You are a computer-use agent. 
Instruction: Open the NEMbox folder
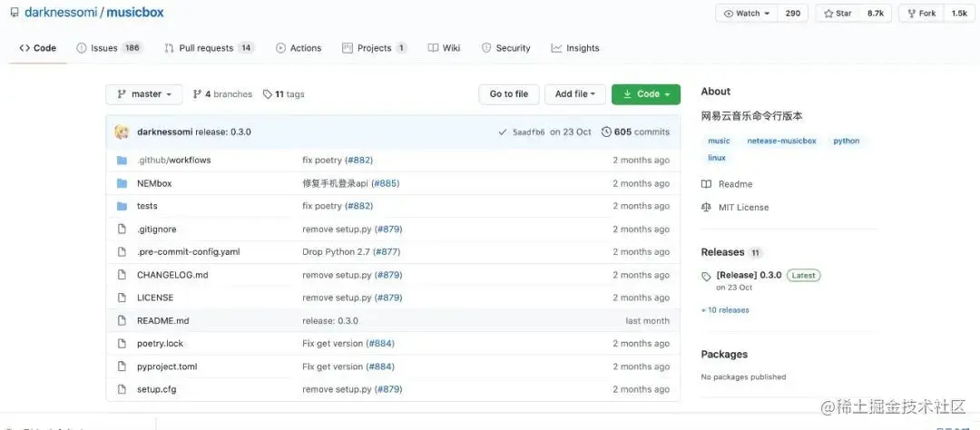[154, 184]
